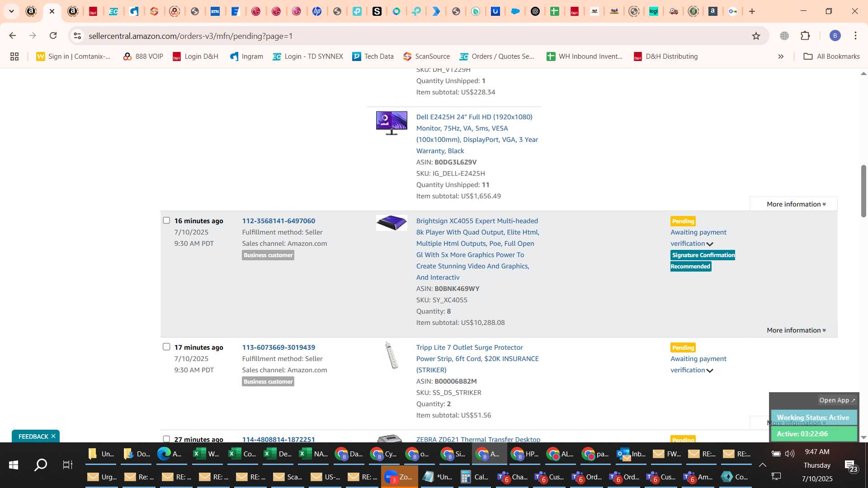Select checkbox for order 113-6073669-3019439

166,347
